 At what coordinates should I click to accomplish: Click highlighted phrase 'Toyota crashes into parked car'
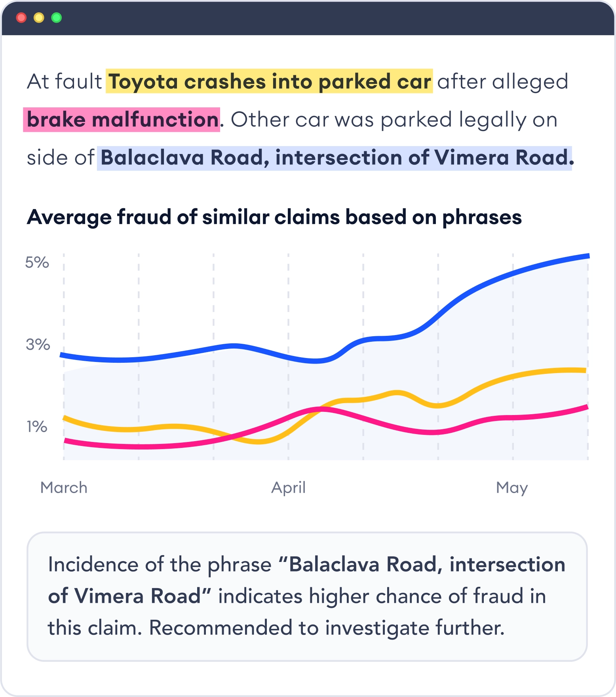(x=269, y=82)
